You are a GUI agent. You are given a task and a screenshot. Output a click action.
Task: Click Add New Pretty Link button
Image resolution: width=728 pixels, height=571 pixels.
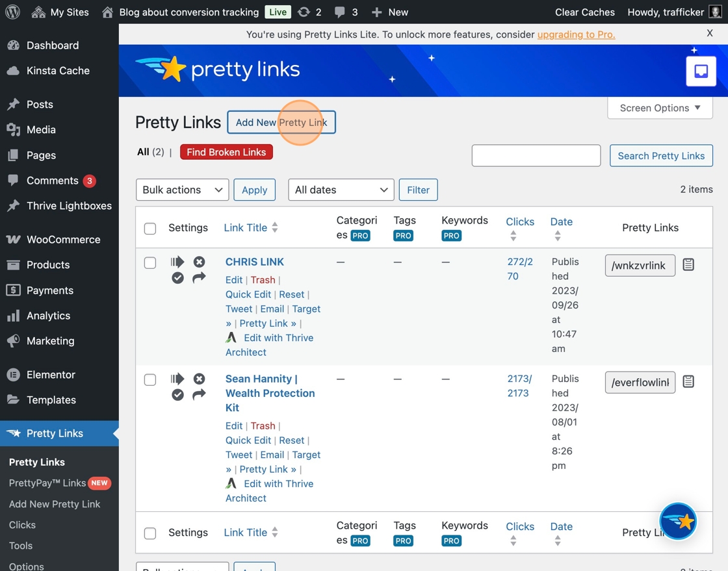coord(281,123)
